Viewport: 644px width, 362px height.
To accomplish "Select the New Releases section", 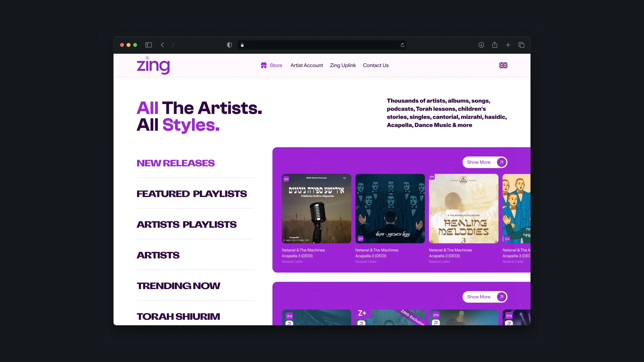I will 176,163.
